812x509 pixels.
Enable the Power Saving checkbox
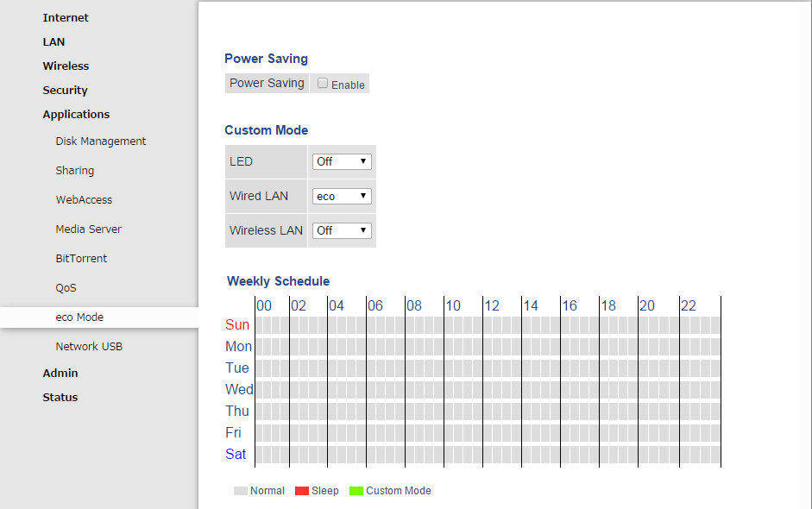pos(323,84)
